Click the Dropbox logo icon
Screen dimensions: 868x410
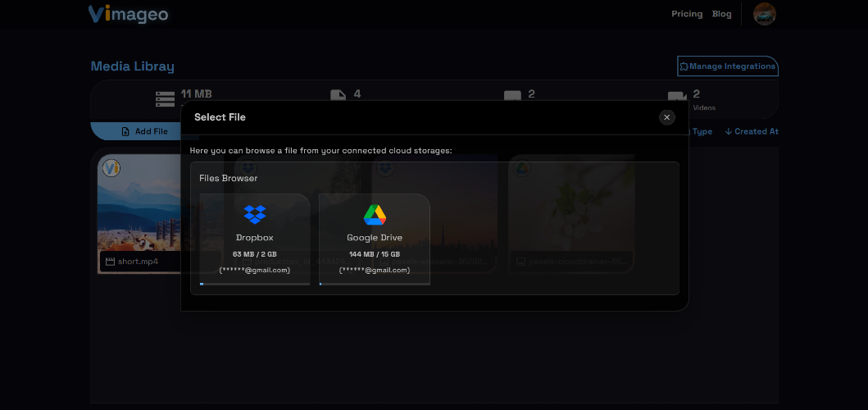point(255,214)
